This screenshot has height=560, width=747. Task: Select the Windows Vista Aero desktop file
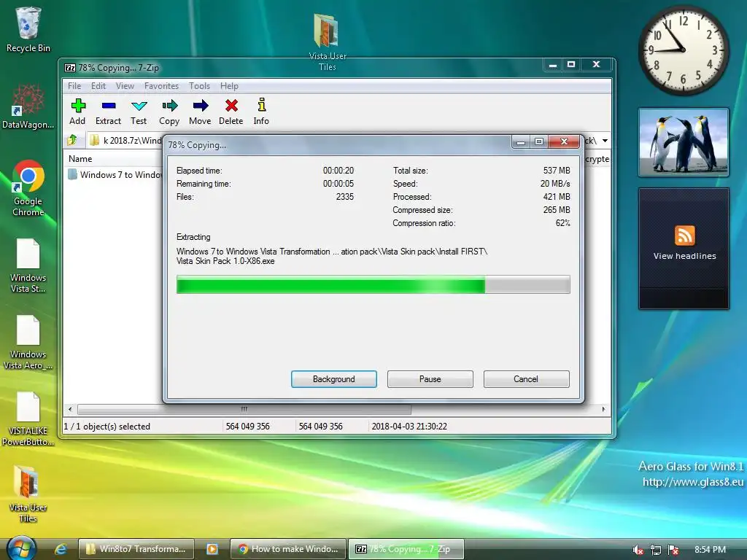pos(28,343)
